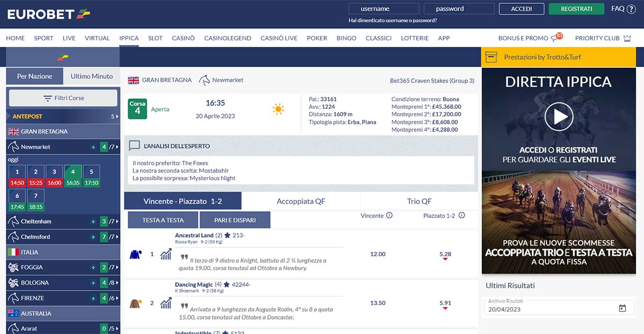Screen dimensions: 644x334
Task: Play the Diretta Ippica live video
Action: coord(559,116)
